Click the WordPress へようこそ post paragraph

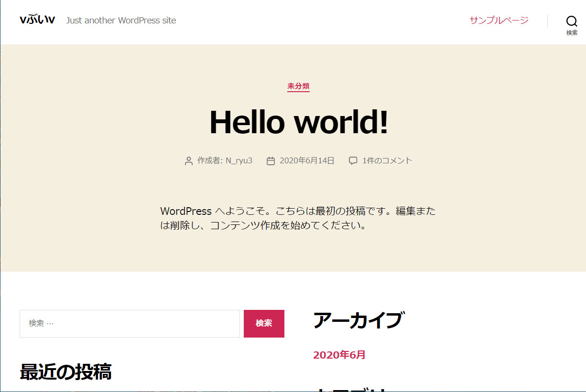[x=298, y=218]
